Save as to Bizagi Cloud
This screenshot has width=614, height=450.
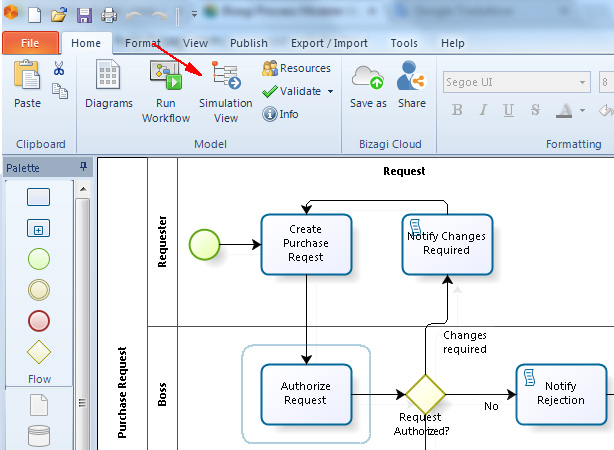click(368, 86)
